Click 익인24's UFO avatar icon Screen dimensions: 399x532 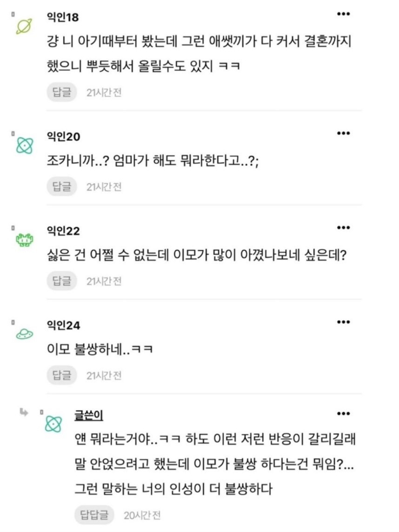tap(23, 333)
